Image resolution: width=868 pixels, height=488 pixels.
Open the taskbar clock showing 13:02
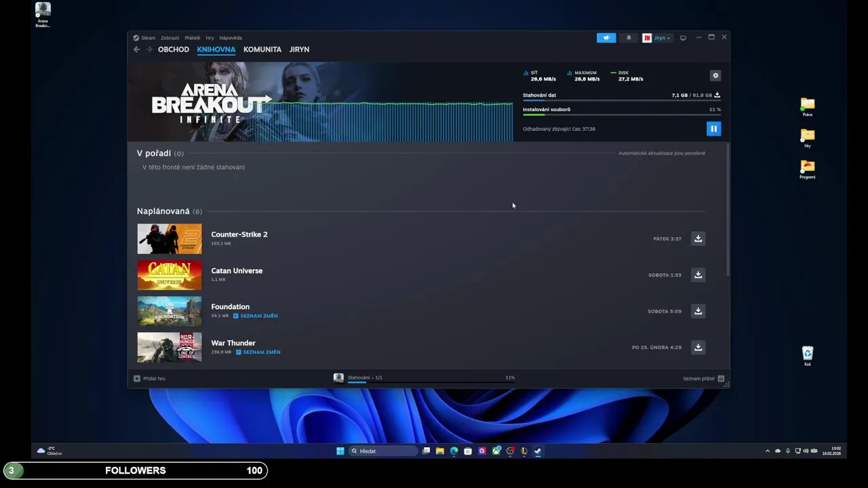(831, 451)
